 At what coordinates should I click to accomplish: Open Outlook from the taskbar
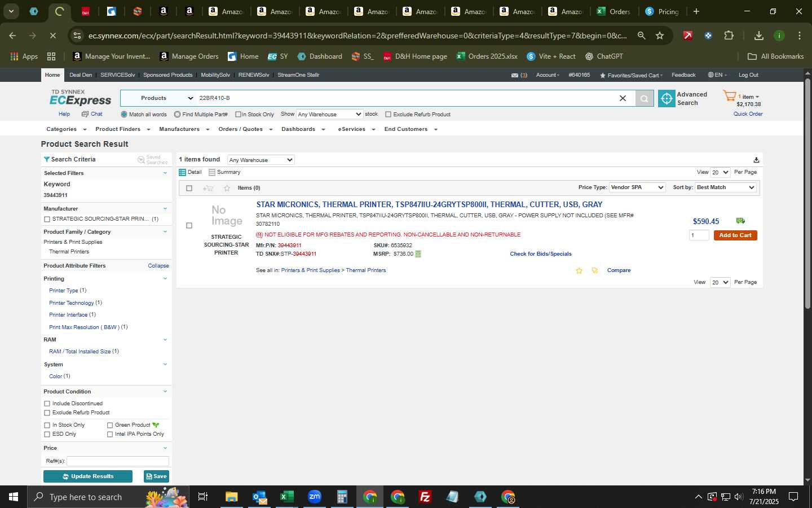point(259,497)
